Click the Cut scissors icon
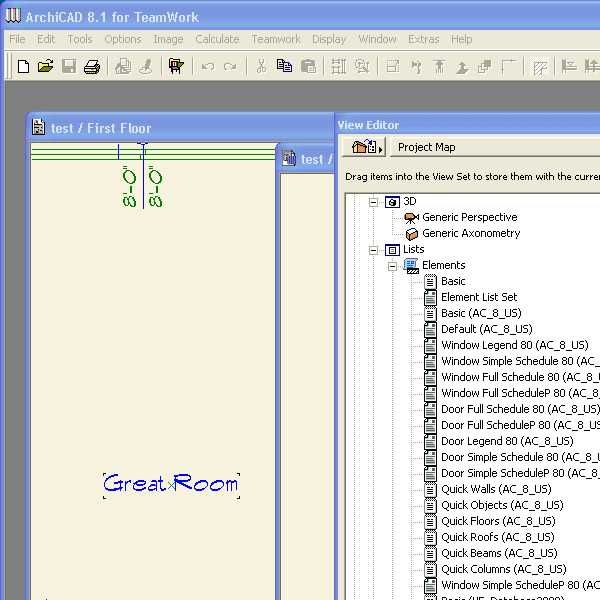The height and width of the screenshot is (600, 600). (x=261, y=67)
